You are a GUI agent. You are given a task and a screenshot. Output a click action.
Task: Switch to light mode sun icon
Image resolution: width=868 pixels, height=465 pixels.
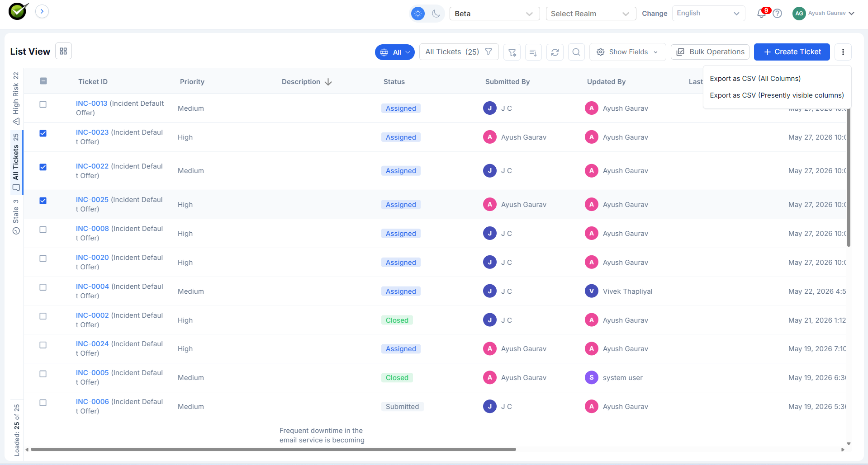click(418, 14)
